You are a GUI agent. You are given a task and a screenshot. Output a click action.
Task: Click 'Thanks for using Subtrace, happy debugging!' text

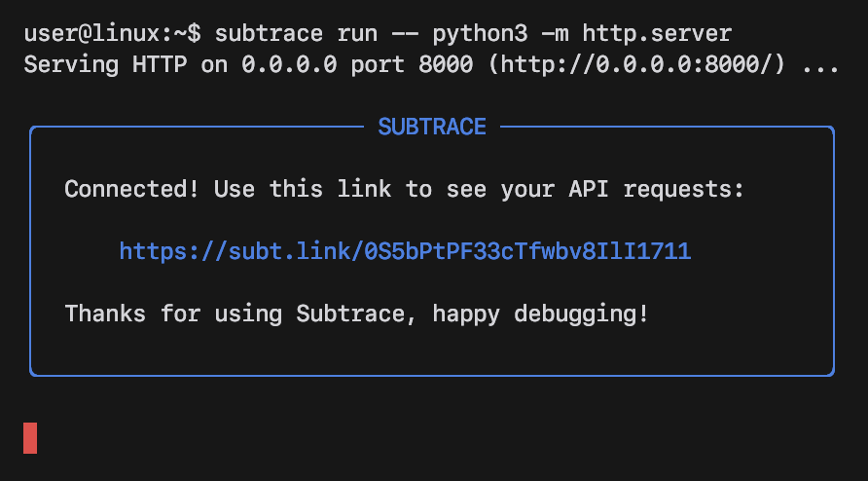click(356, 314)
